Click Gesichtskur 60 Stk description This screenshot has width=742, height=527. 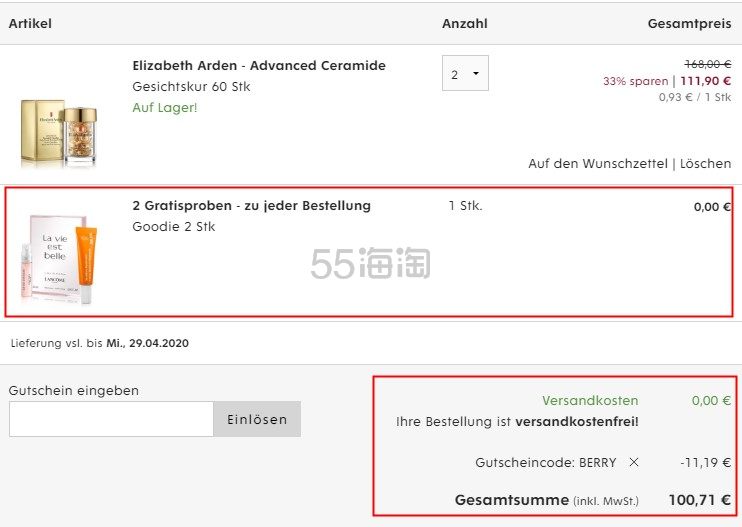pos(191,87)
